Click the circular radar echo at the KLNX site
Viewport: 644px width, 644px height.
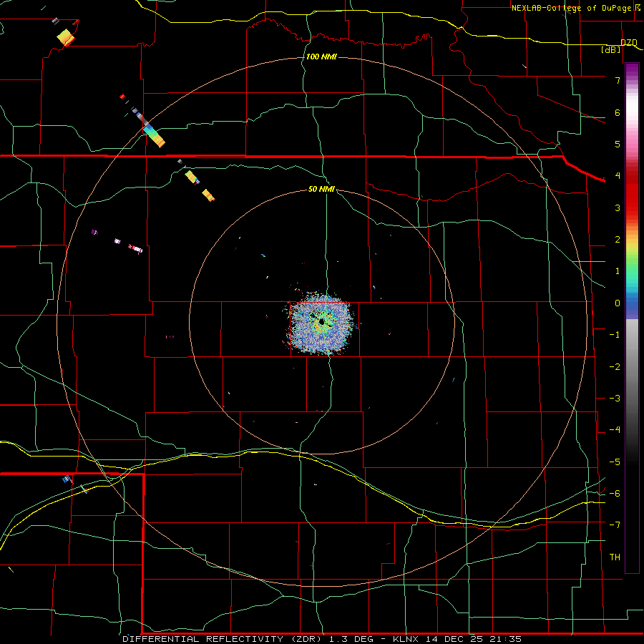pyautogui.click(x=321, y=323)
